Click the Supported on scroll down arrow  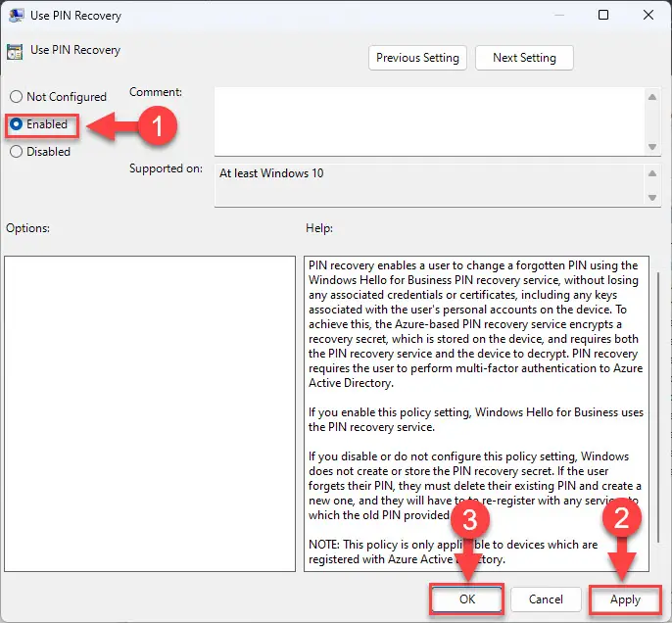pyautogui.click(x=652, y=198)
